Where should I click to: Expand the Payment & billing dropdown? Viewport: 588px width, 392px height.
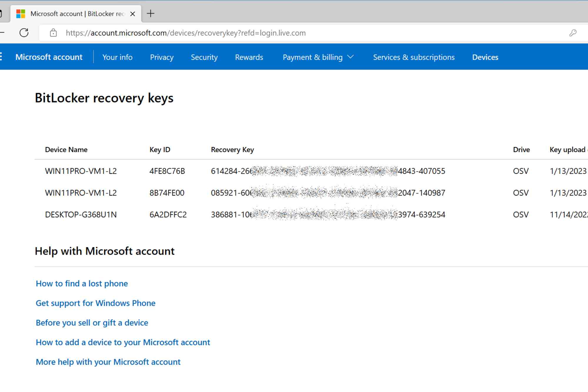tap(318, 57)
